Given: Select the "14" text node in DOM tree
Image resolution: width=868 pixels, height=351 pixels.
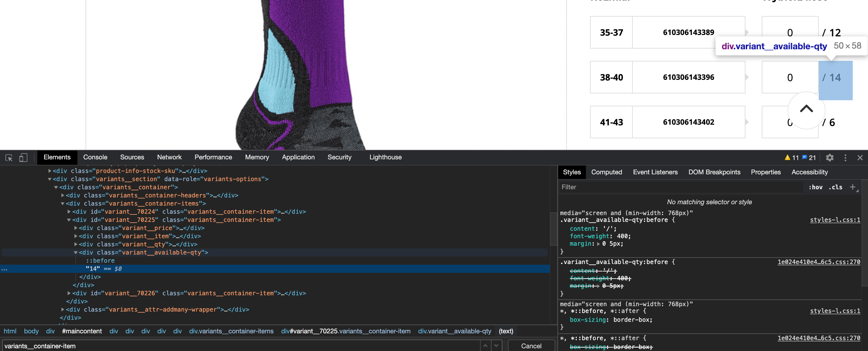Looking at the screenshot, I should [x=93, y=269].
